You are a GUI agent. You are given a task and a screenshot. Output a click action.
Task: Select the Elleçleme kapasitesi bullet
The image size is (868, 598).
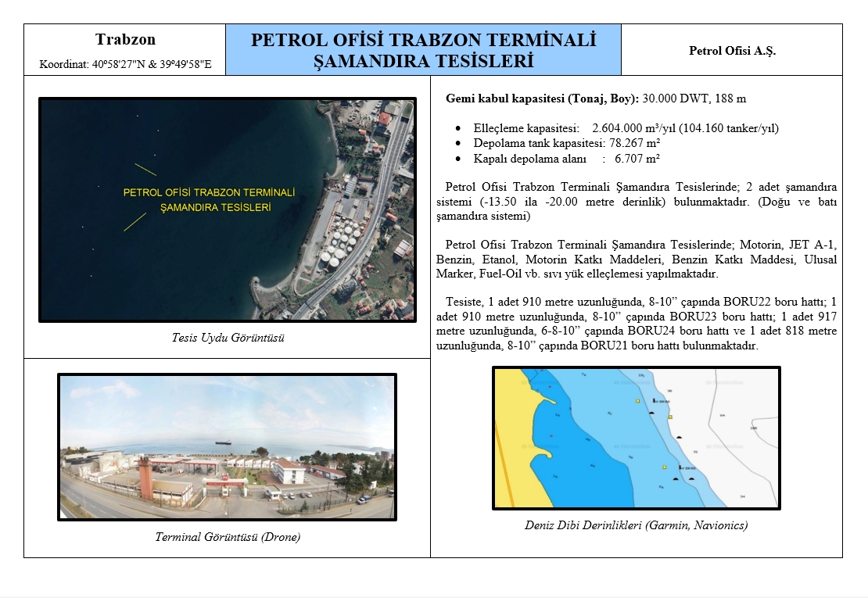pos(626,128)
